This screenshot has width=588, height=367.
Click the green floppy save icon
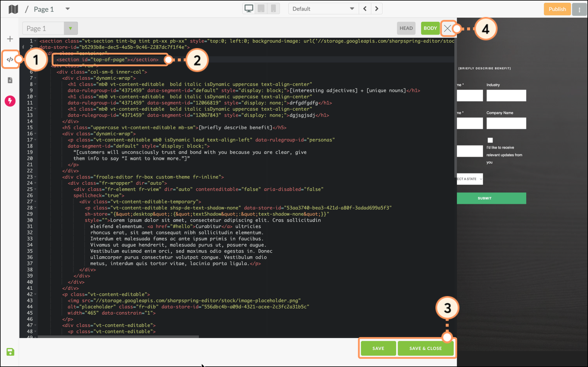coord(10,352)
